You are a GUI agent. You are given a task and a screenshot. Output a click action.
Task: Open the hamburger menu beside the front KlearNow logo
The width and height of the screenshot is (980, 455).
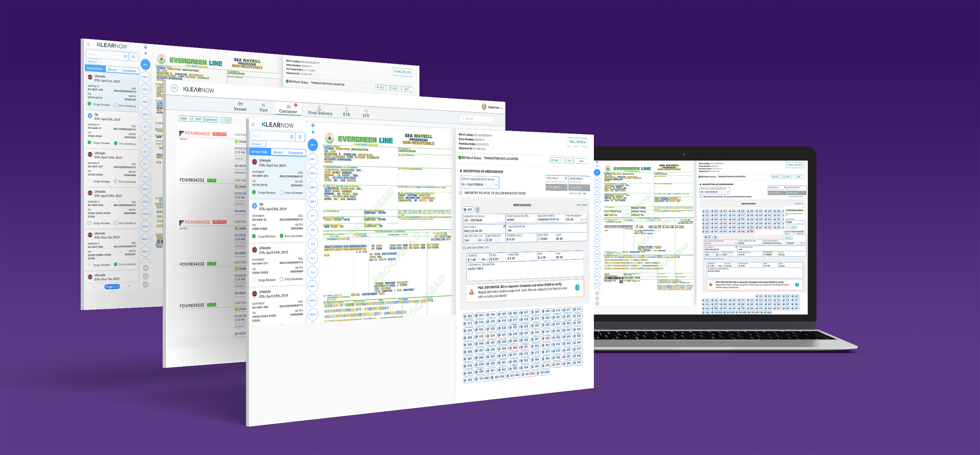coord(253,124)
